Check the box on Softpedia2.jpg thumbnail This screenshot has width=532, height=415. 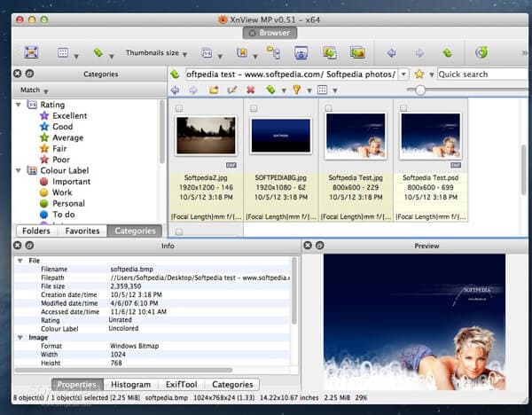tap(179, 108)
